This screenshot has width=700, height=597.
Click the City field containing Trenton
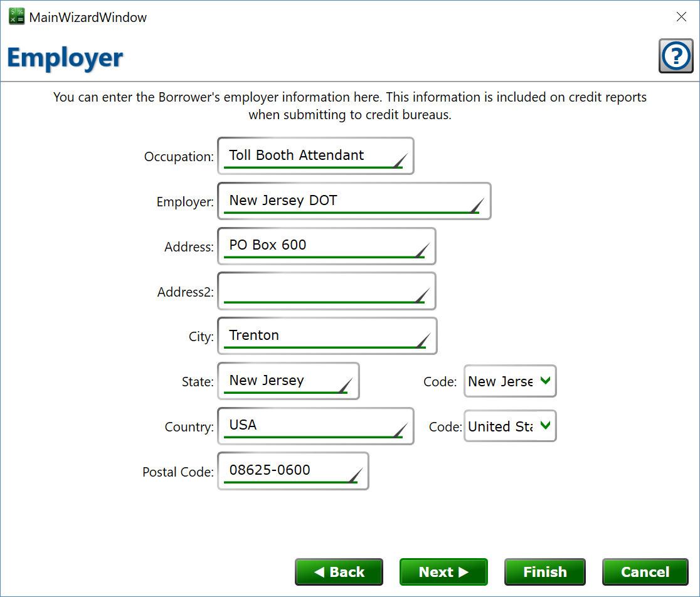coord(327,336)
